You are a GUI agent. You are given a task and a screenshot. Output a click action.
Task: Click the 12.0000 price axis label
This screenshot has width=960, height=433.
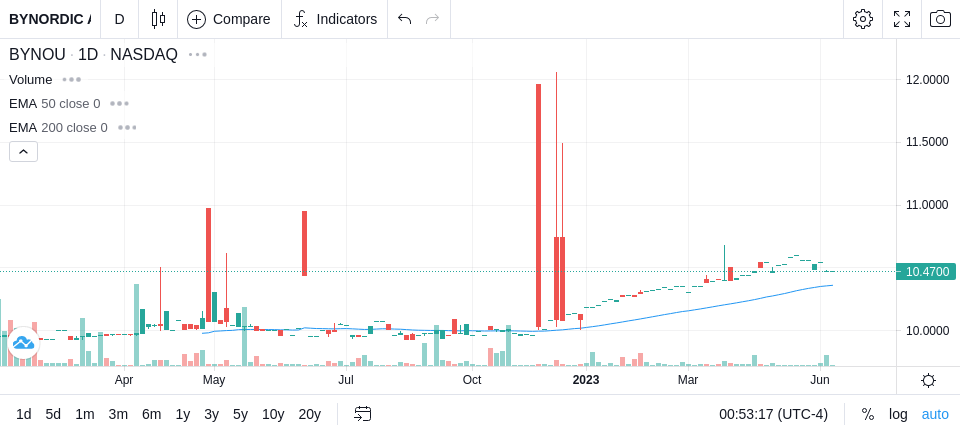[x=927, y=80]
